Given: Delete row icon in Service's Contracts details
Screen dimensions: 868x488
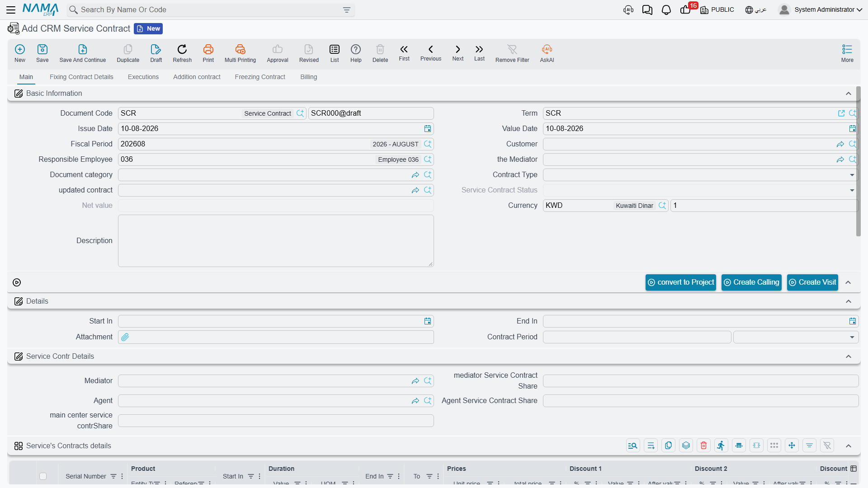Looking at the screenshot, I should point(703,446).
